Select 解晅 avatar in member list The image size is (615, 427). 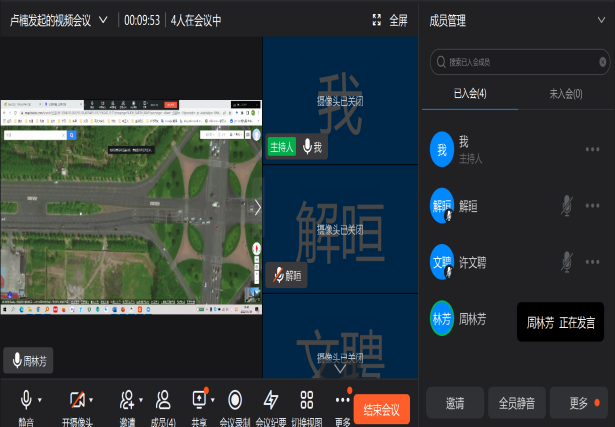pyautogui.click(x=442, y=205)
